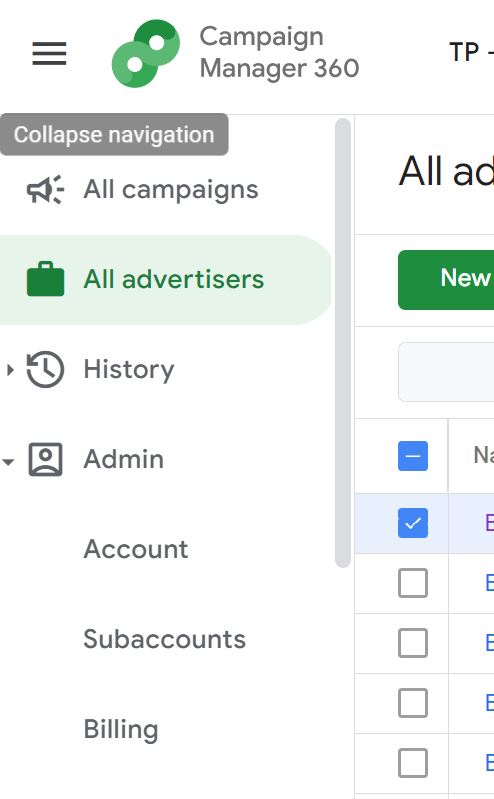Click the Campaign Manager 360 logo
The image size is (494, 799).
146,54
